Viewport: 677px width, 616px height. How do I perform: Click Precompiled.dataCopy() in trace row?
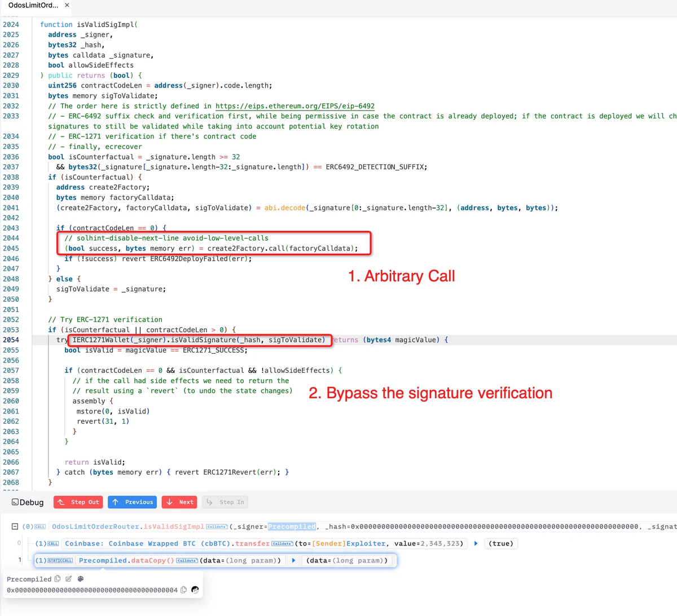tap(126, 561)
